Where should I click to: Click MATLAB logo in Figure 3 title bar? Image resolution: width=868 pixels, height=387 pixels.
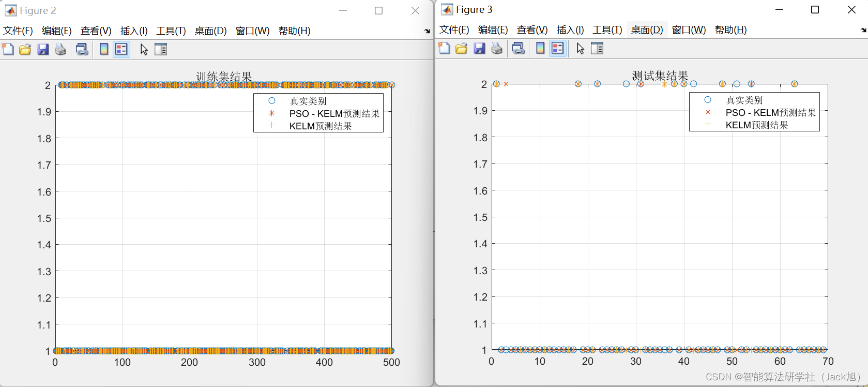click(447, 9)
